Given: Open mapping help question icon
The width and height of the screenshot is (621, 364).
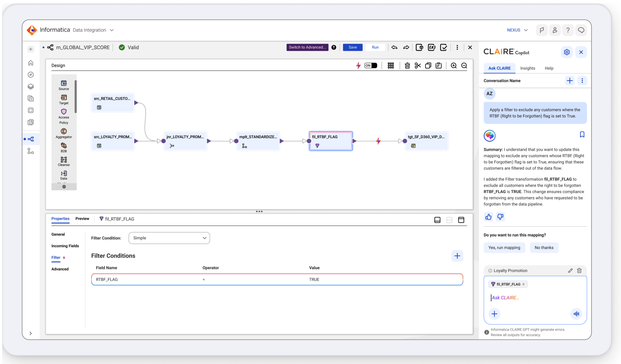Looking at the screenshot, I should click(x=334, y=47).
